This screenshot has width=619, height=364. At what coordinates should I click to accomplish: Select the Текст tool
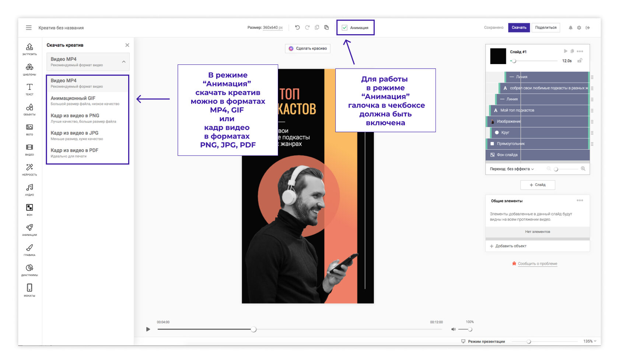tap(29, 89)
